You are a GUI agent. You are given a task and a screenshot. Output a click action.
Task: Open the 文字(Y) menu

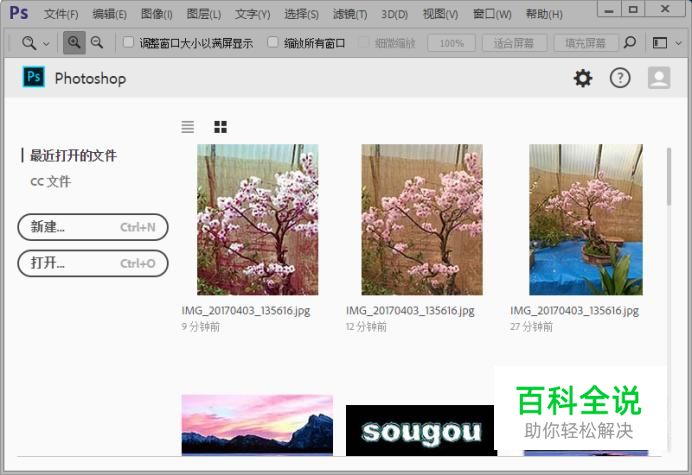coord(252,14)
